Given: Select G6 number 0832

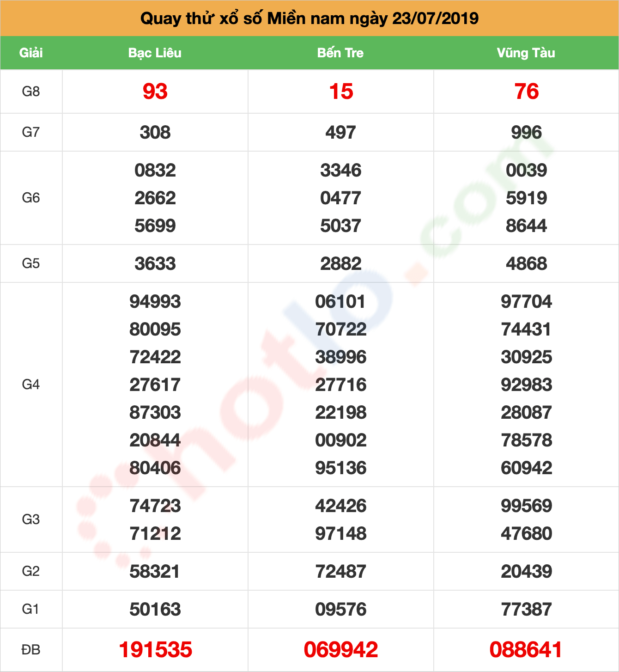Looking at the screenshot, I should click(155, 171).
